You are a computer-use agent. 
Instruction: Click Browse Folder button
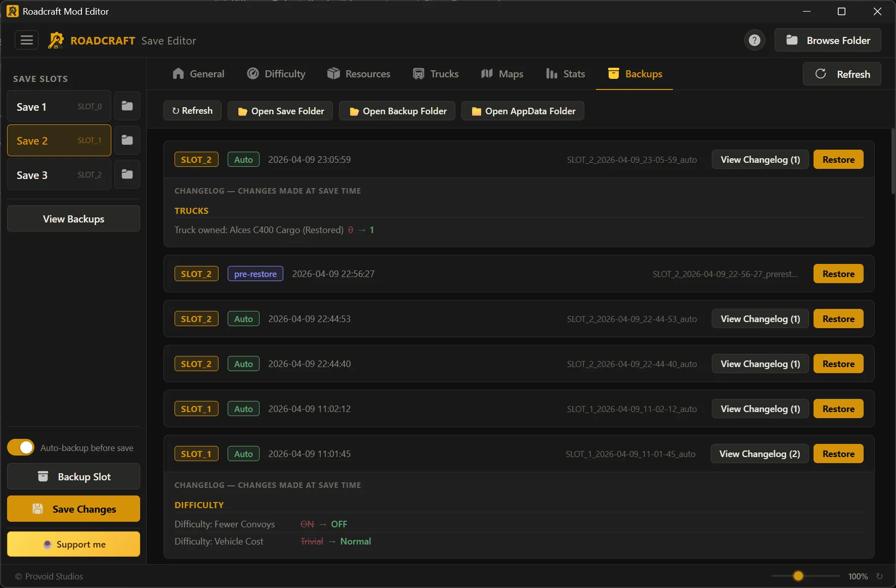(828, 40)
